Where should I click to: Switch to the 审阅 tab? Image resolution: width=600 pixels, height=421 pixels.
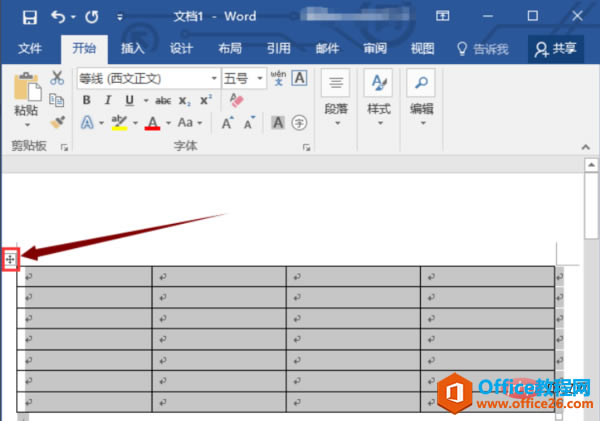point(375,49)
